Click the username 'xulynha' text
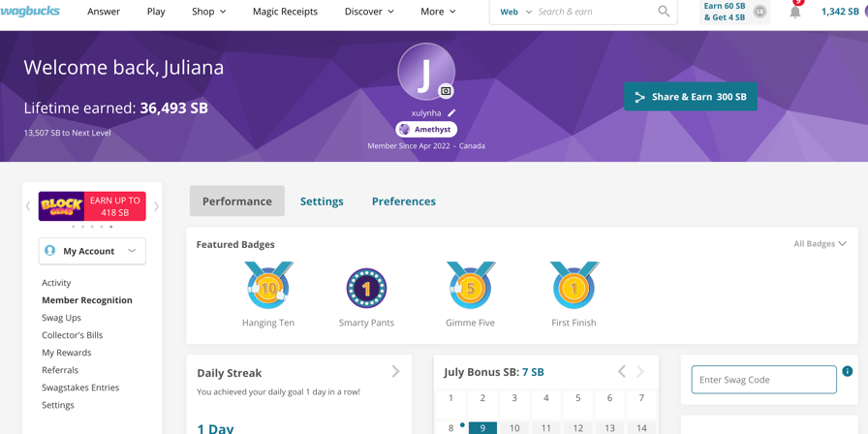This screenshot has height=434, width=868. (426, 113)
